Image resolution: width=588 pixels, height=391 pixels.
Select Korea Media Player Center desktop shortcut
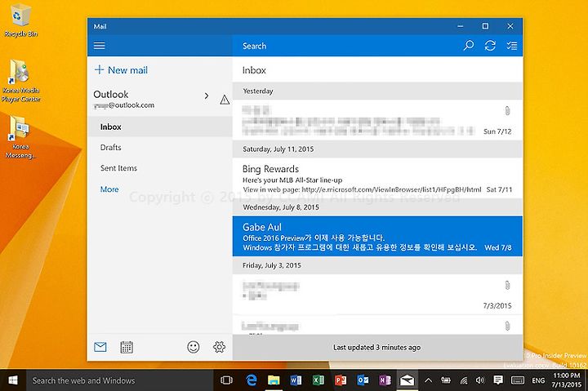[x=20, y=81]
